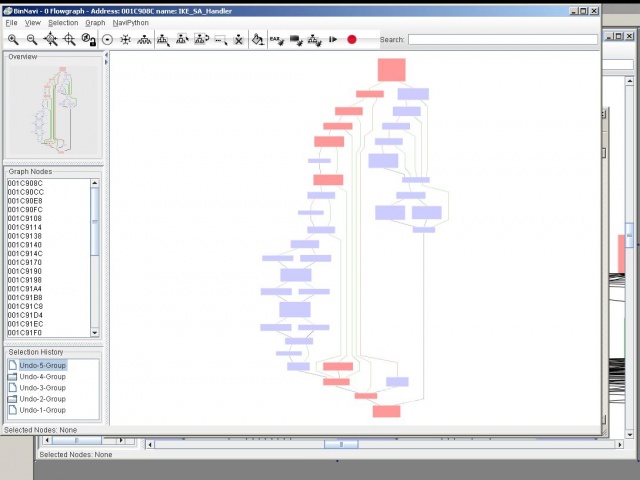Click the graph tree debugger bug icon
640x480 pixels.
(x=314, y=40)
